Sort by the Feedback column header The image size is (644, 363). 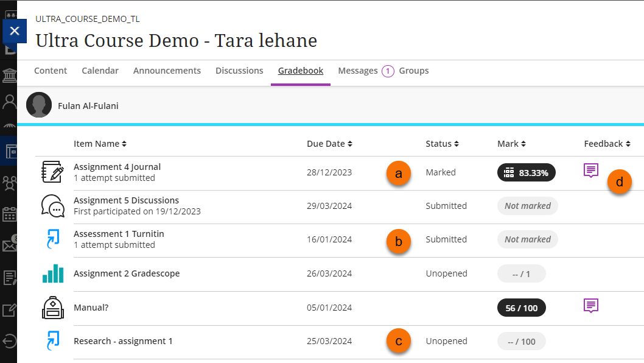(607, 144)
